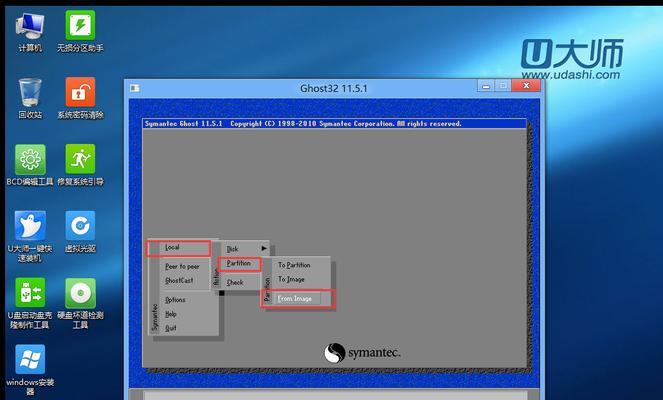Choose To Image option
Image resolution: width=663 pixels, height=400 pixels.
[x=291, y=279]
